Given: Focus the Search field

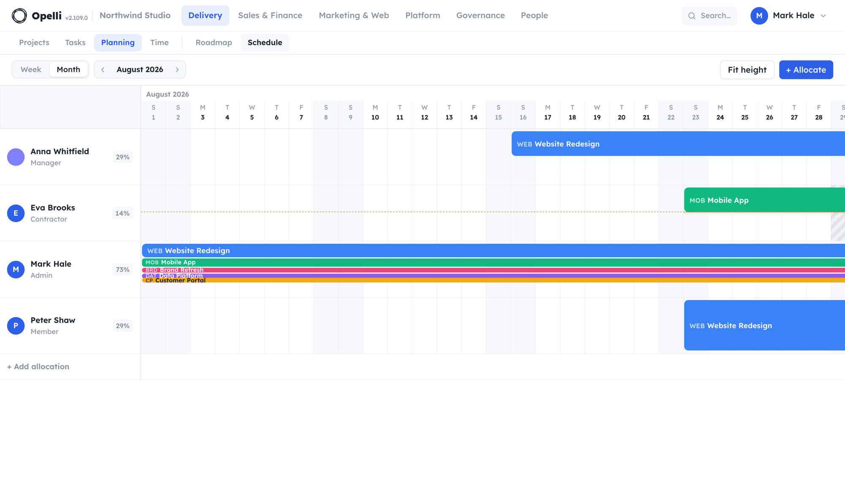Looking at the screenshot, I should pyautogui.click(x=709, y=16).
